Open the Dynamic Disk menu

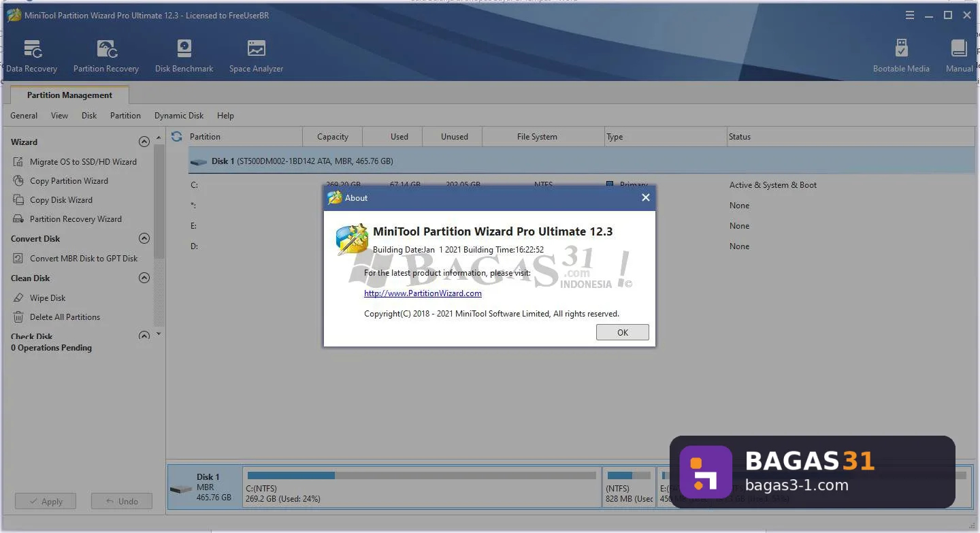tap(179, 116)
